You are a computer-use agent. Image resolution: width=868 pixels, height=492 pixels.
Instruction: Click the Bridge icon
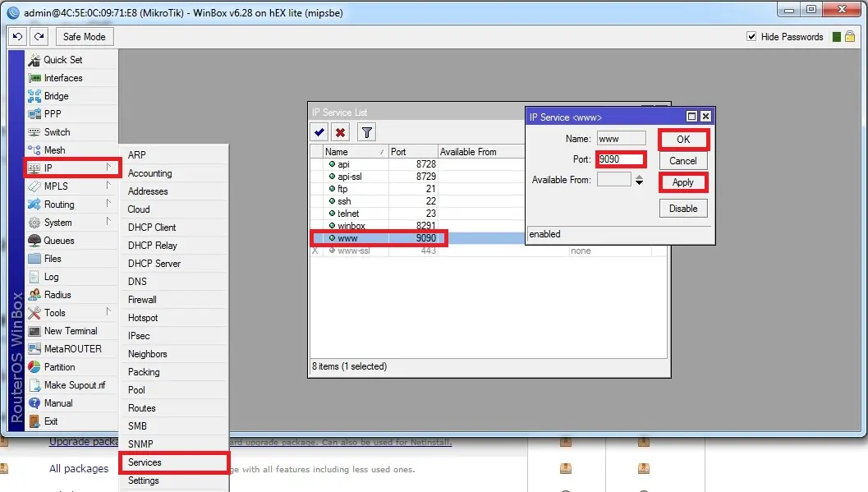tap(34, 96)
